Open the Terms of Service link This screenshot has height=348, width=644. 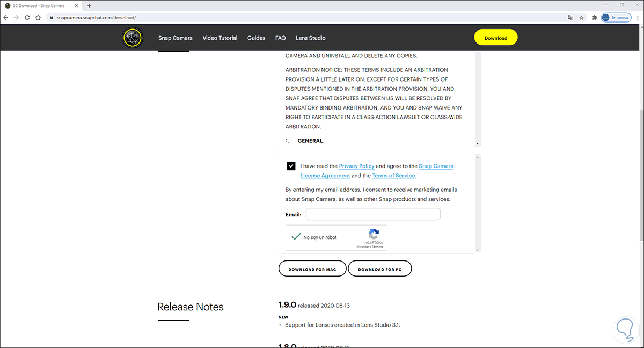click(x=393, y=176)
